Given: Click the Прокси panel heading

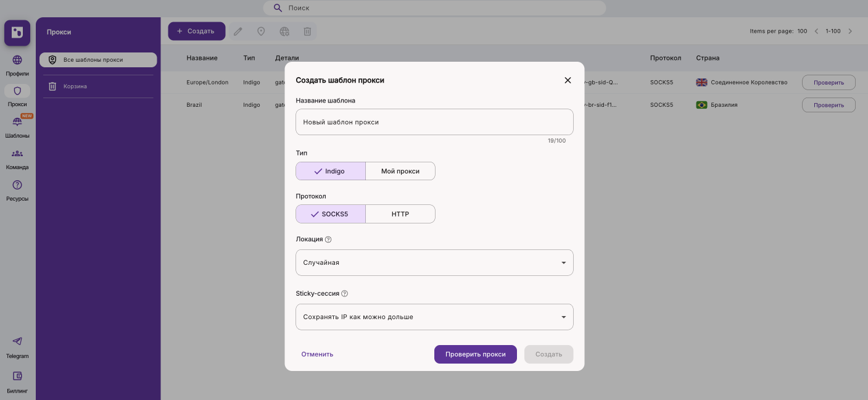Looking at the screenshot, I should click(59, 32).
